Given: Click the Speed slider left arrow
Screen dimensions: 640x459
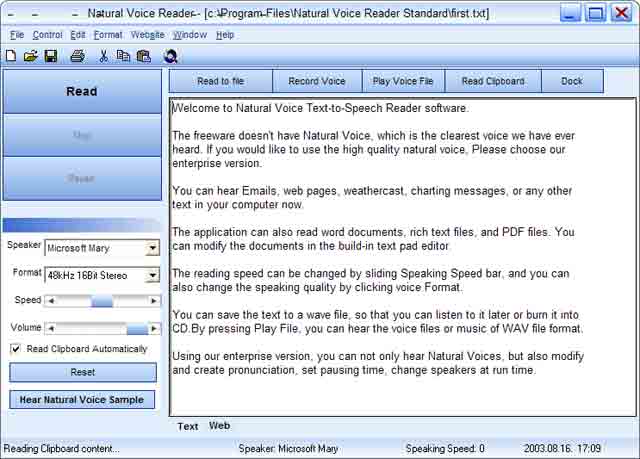Looking at the screenshot, I should [x=51, y=301].
